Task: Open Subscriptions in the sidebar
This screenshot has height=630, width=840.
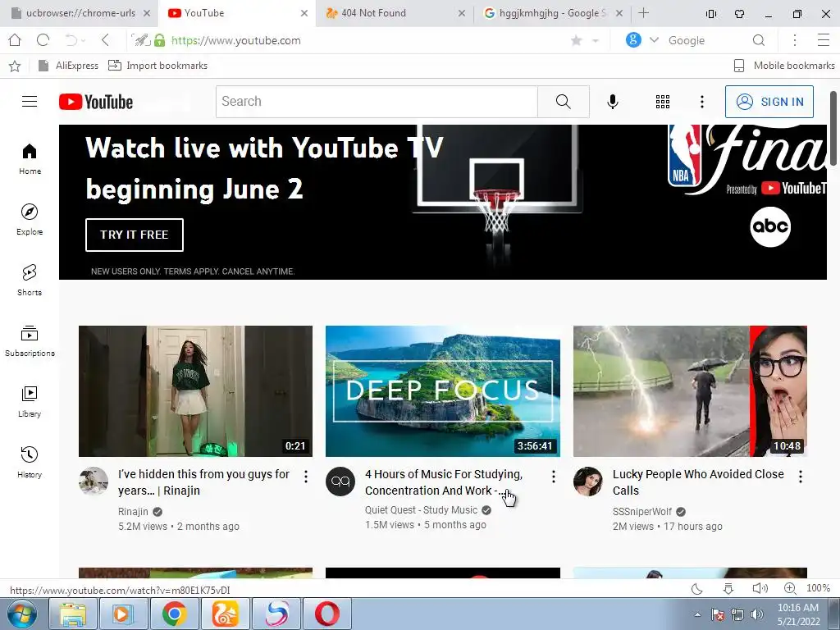Action: pyautogui.click(x=30, y=341)
